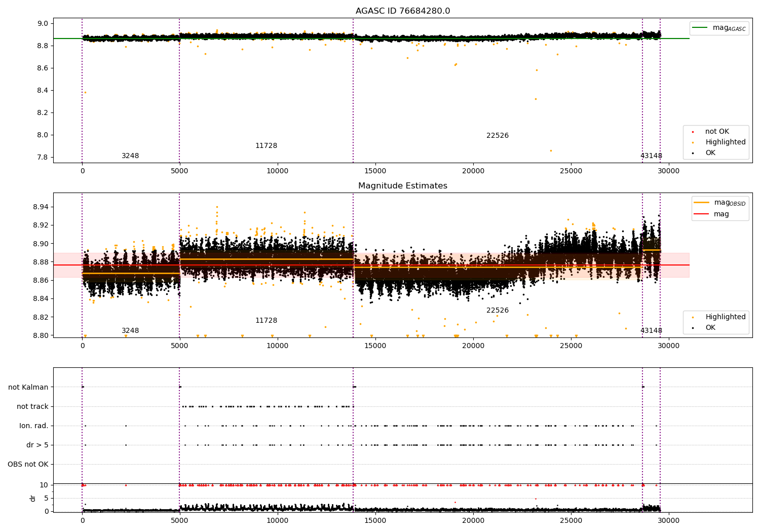Click the 8.94 y-axis tick label

pos(41,207)
